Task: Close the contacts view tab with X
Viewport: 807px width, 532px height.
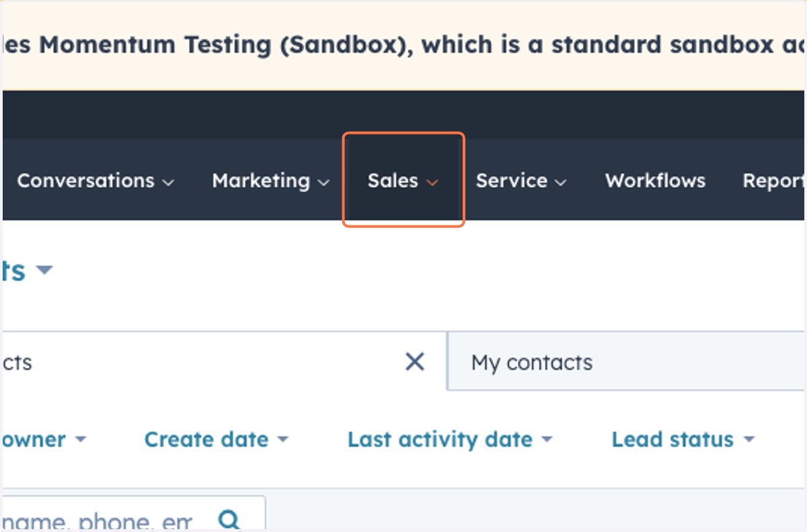Action: tap(415, 363)
